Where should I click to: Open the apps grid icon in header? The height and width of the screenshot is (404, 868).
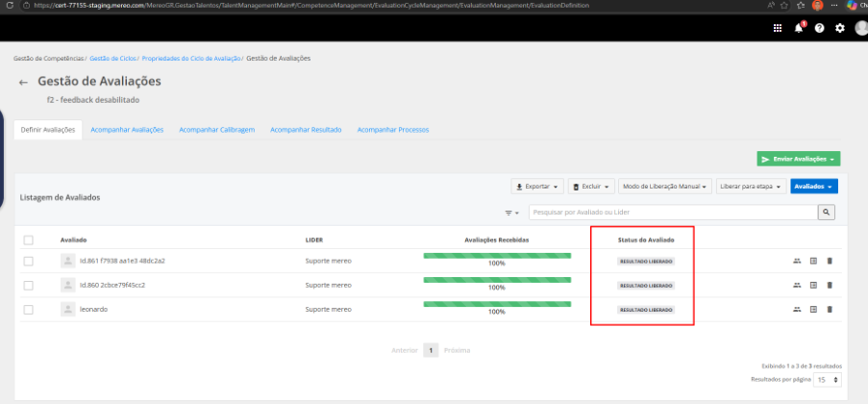tap(778, 28)
